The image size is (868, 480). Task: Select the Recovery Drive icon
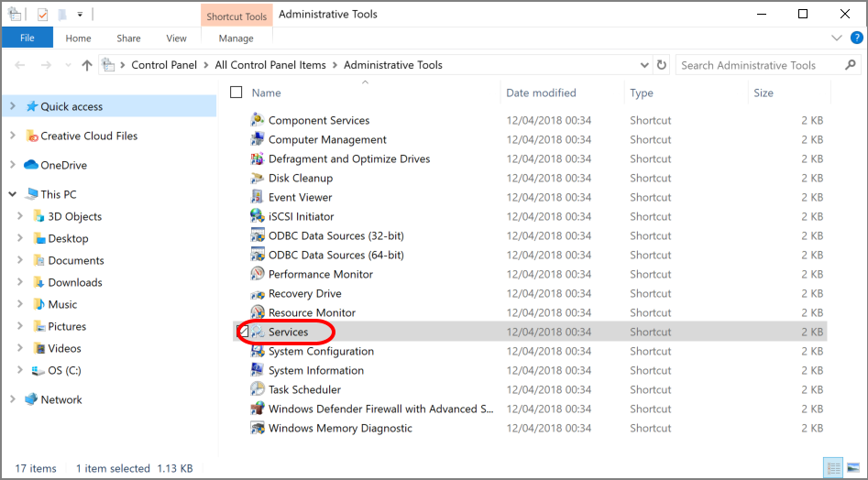click(258, 293)
